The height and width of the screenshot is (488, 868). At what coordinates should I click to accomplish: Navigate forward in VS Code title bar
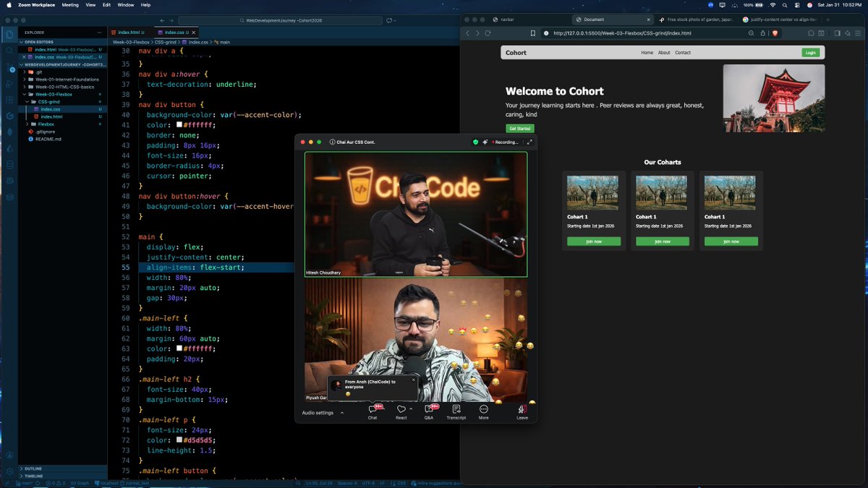[171, 20]
